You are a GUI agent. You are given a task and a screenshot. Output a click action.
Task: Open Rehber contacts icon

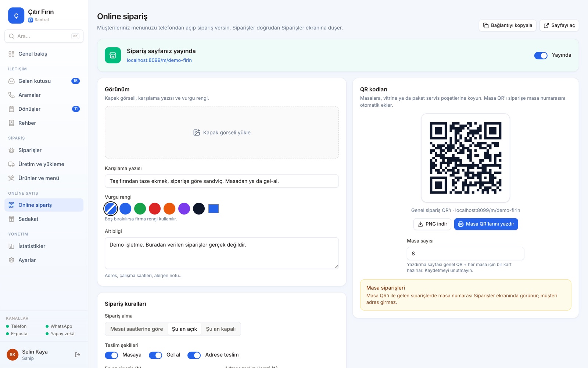tap(11, 123)
